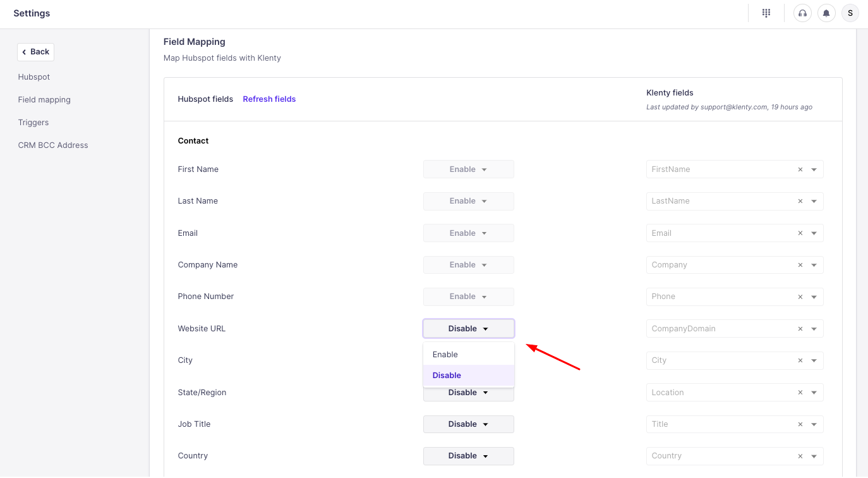Click the headset support icon

802,13
